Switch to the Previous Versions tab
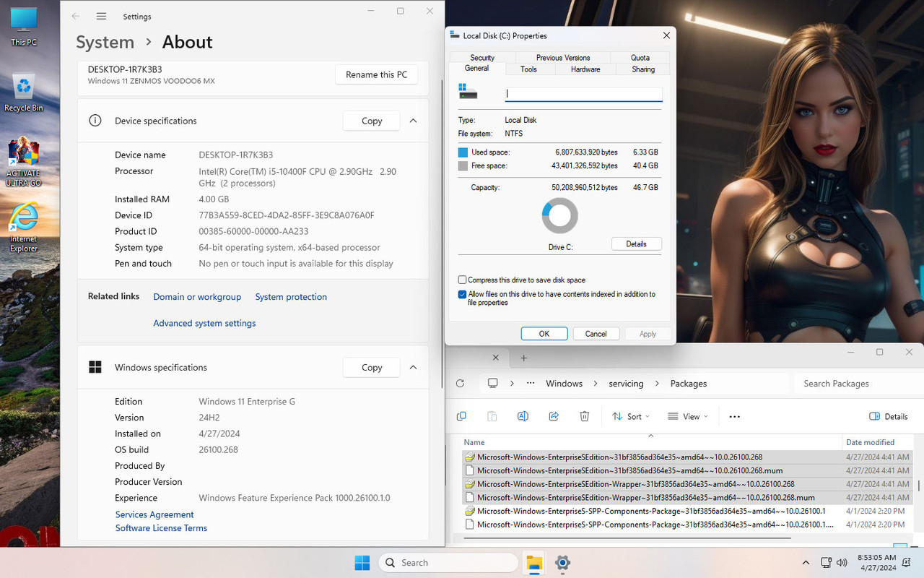Screen dimensions: 924x578 coord(563,58)
